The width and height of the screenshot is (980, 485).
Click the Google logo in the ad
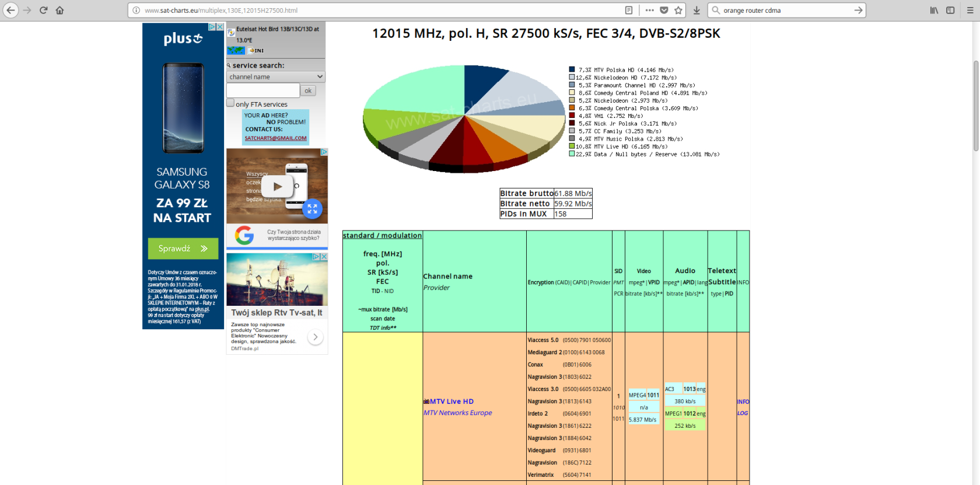click(244, 235)
